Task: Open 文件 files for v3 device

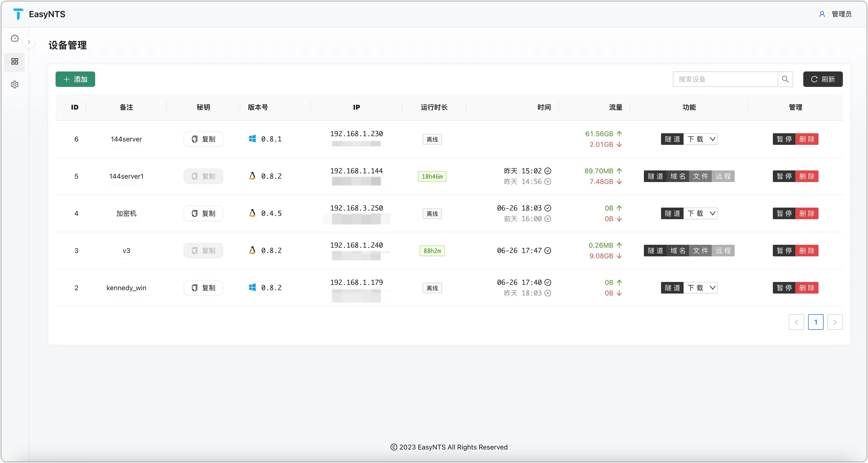Action: click(x=700, y=251)
